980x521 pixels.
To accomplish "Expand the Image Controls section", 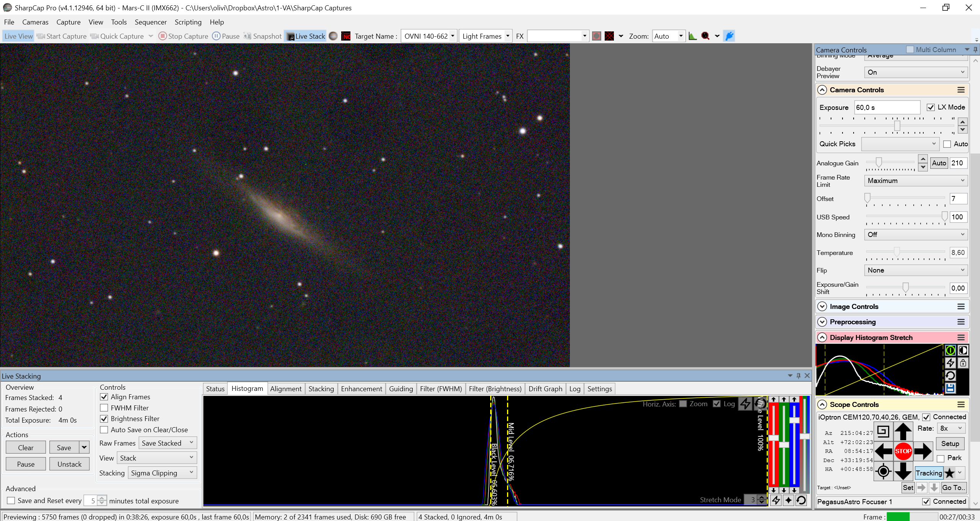I will pos(822,306).
